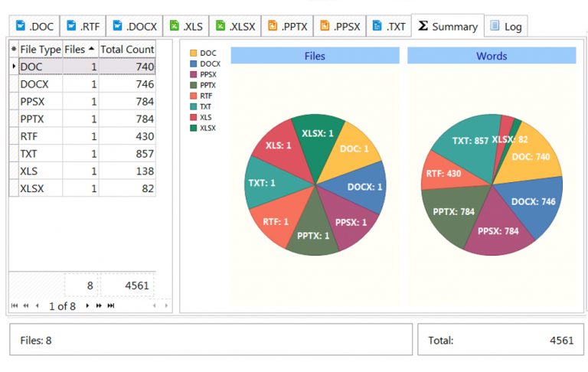588x372 pixels.
Task: Click the File Type column header
Action: point(40,49)
